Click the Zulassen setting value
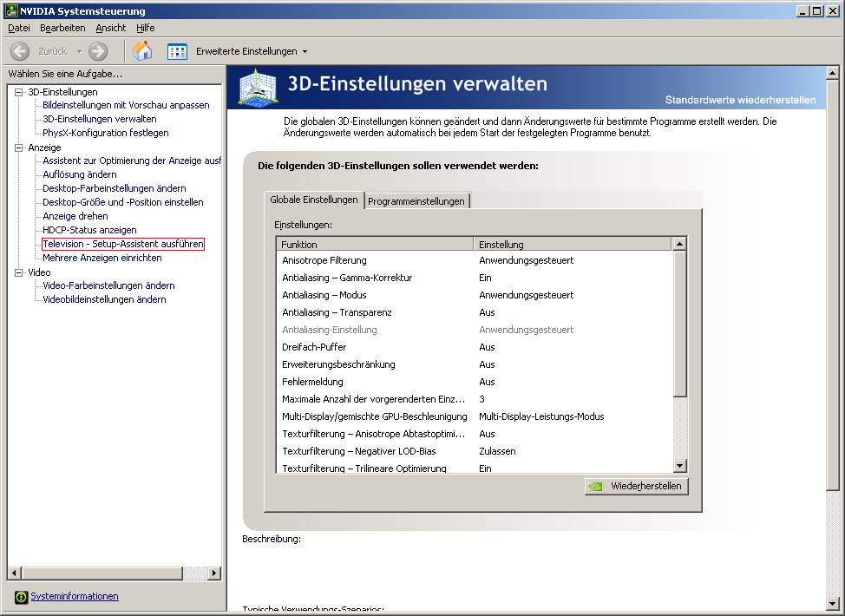Viewport: 845px width, 616px height. (497, 452)
